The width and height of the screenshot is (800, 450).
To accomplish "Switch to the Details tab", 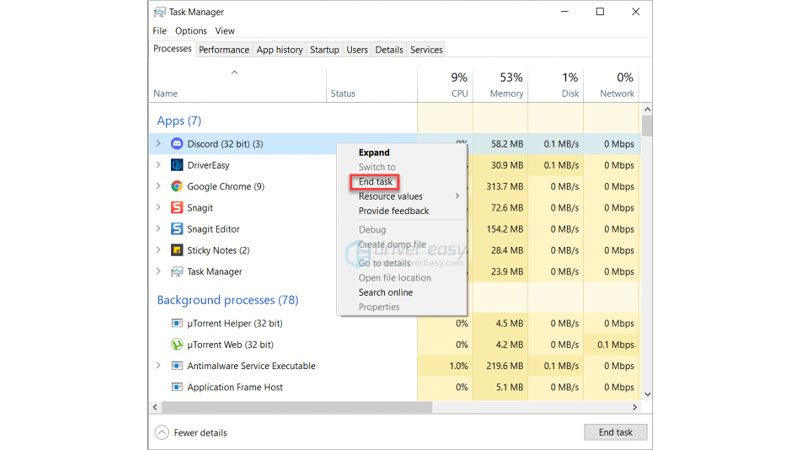I will 389,49.
